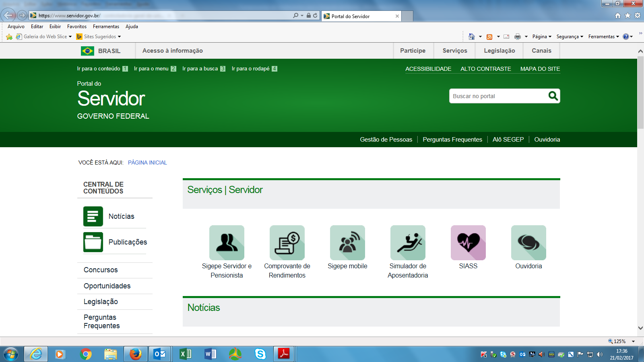Toggle ALTO CONTRASTE mode

click(485, 69)
